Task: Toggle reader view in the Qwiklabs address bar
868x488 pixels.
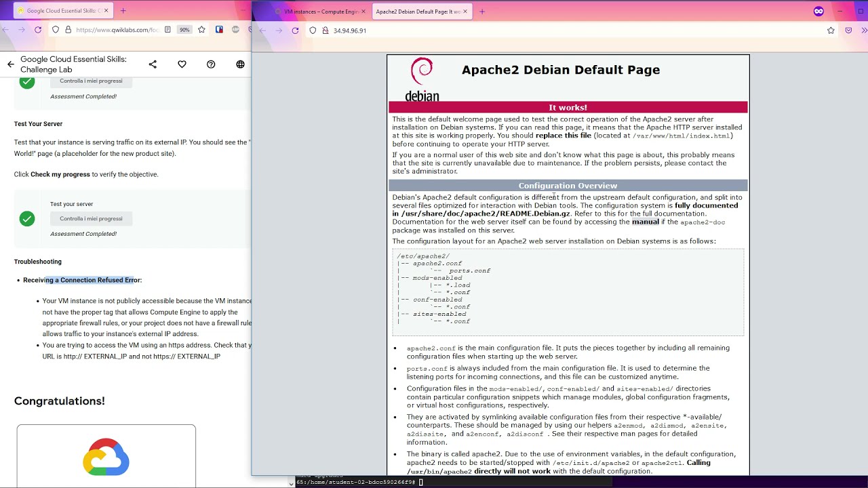Action: pyautogui.click(x=167, y=30)
